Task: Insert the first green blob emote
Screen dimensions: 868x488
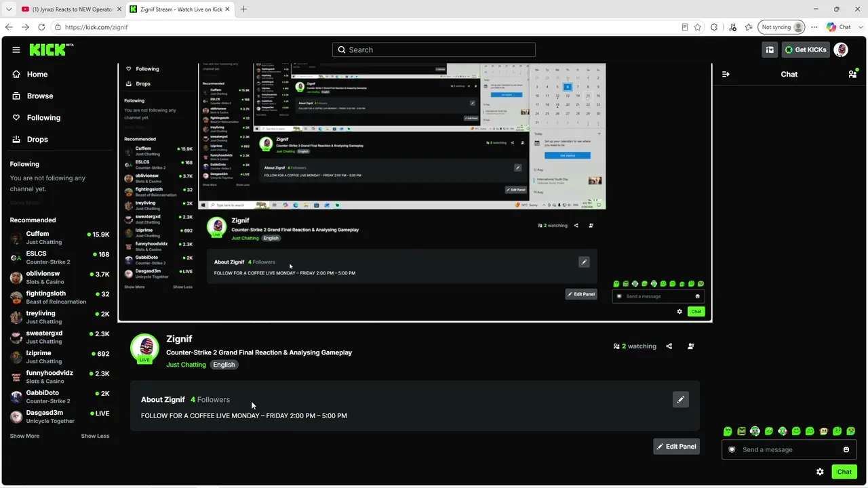Action: 728,431
